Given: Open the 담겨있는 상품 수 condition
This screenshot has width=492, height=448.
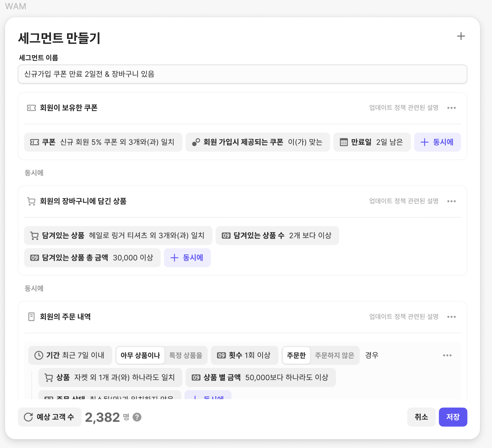Looking at the screenshot, I should 277,236.
